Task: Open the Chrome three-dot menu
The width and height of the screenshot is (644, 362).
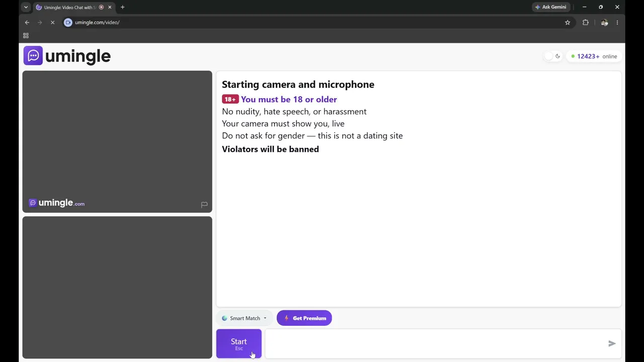Action: pyautogui.click(x=617, y=23)
